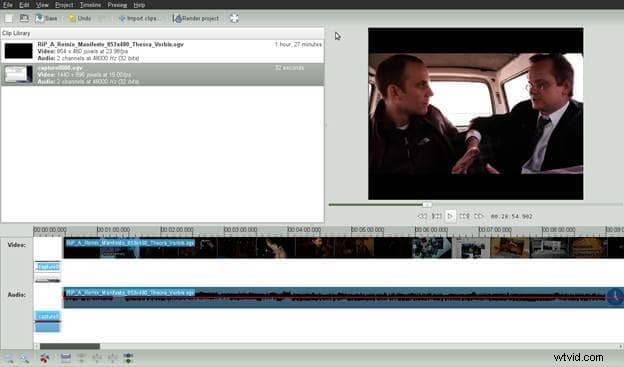Click the last dark icon in bottom toolbar
Screen dimensions: 624x367
coord(128,358)
